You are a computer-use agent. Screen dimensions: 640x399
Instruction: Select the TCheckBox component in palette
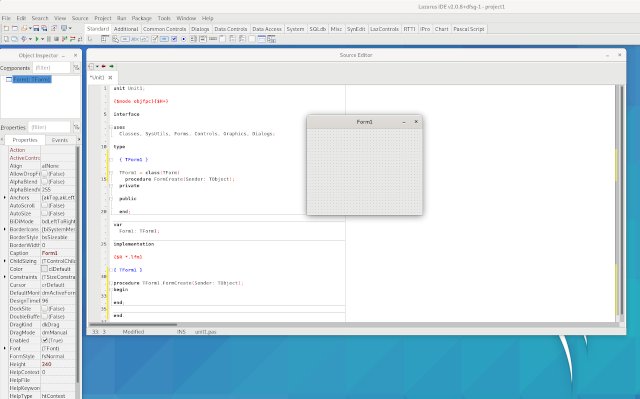point(174,39)
